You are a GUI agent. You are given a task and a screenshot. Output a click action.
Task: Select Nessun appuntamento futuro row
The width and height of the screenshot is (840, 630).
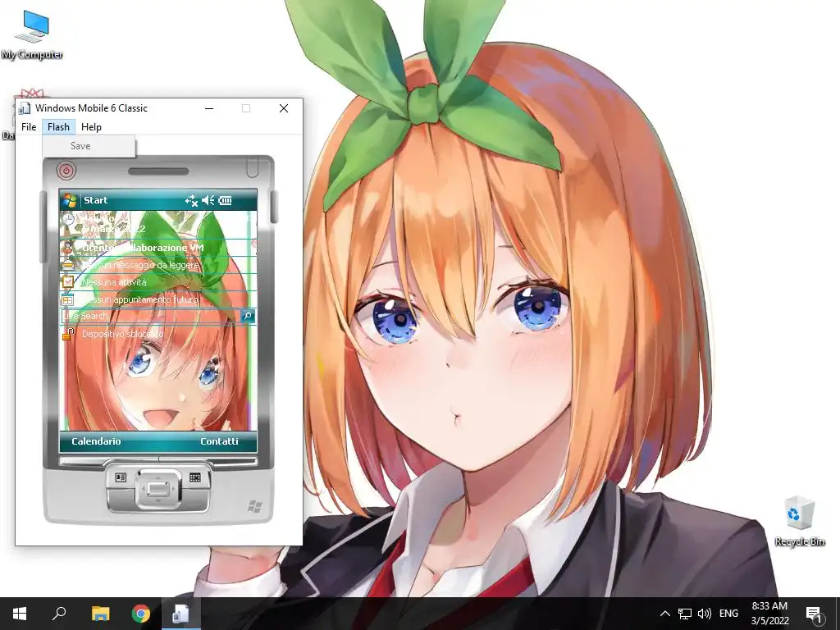tap(158, 299)
